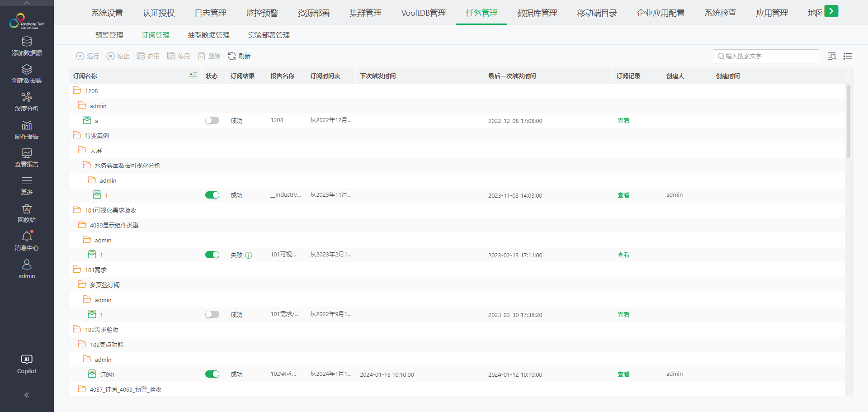868x412 pixels.
Task: Click the Refresh (刷新) toolbar icon
Action: 232,56
